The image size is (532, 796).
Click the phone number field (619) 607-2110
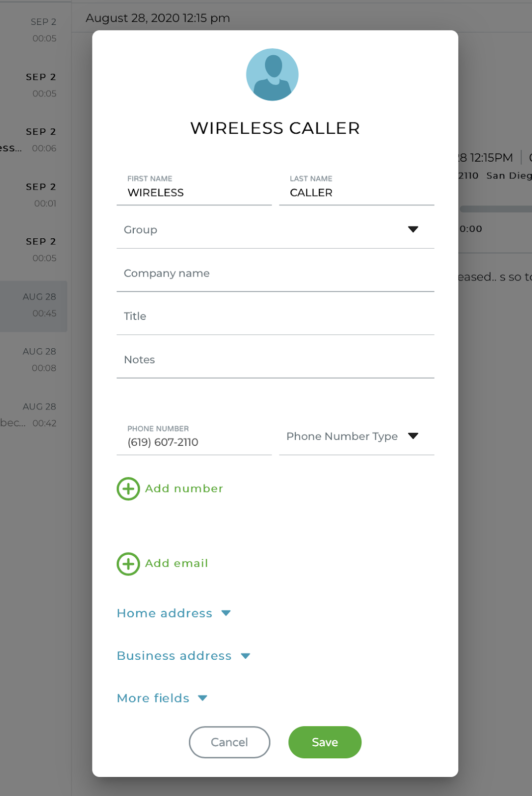[x=194, y=437]
